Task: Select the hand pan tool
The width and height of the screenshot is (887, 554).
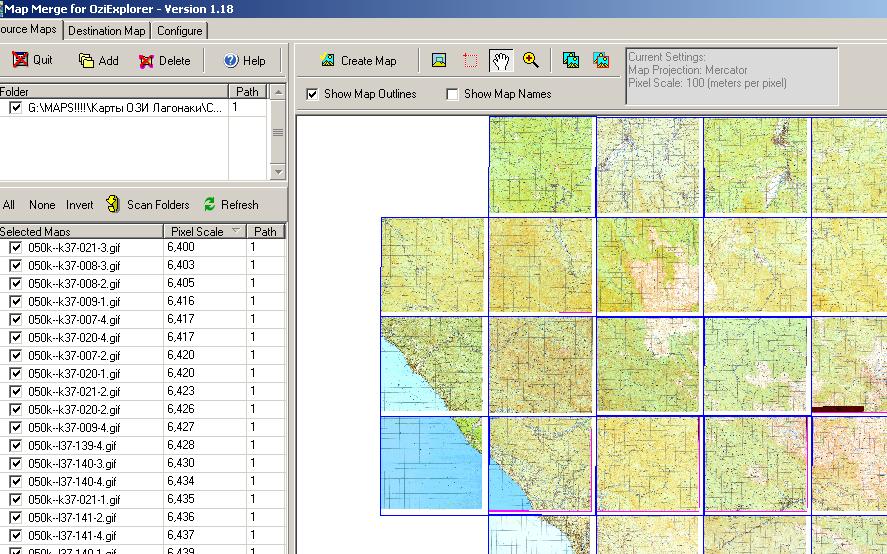Action: 501,61
